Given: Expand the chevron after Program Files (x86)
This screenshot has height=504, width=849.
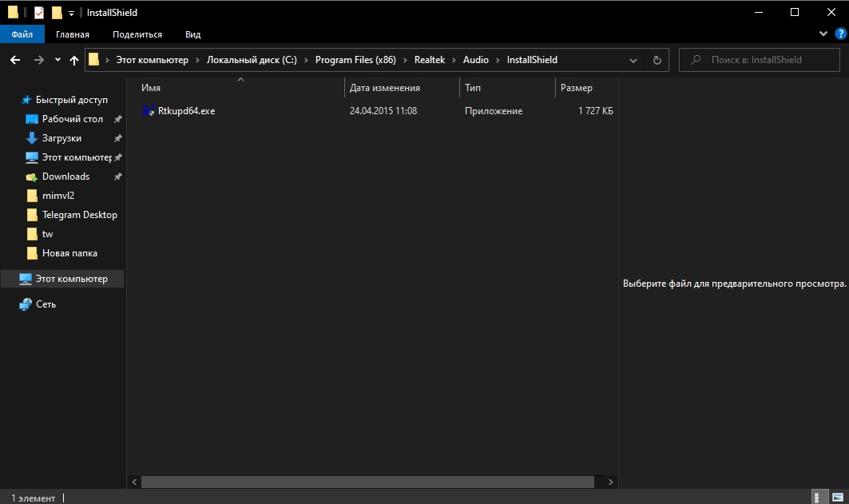Looking at the screenshot, I should click(x=405, y=60).
